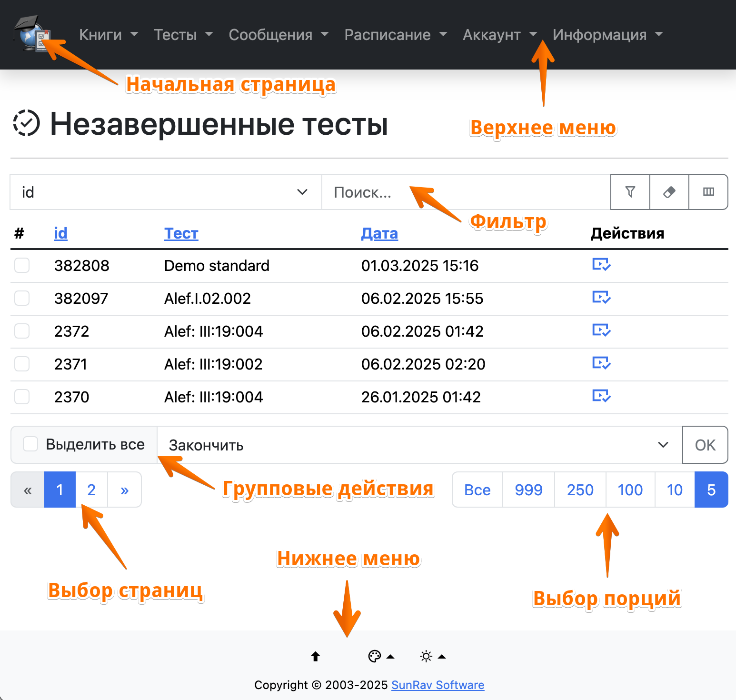Click the scroll-to-top arrow in footer

pos(315,657)
